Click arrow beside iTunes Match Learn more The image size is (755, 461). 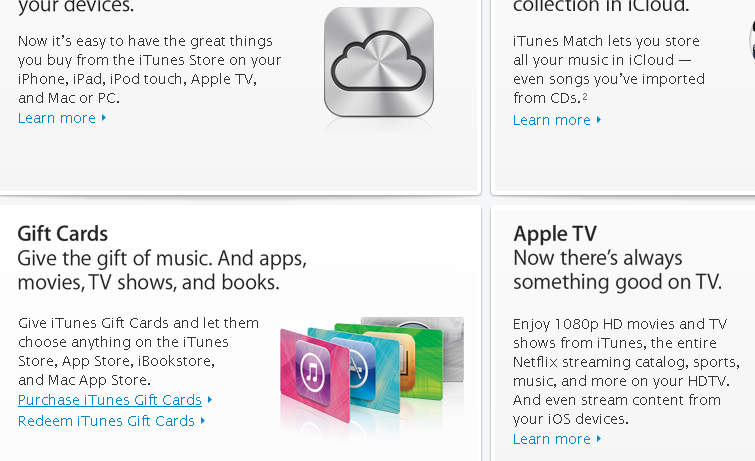[x=599, y=119]
